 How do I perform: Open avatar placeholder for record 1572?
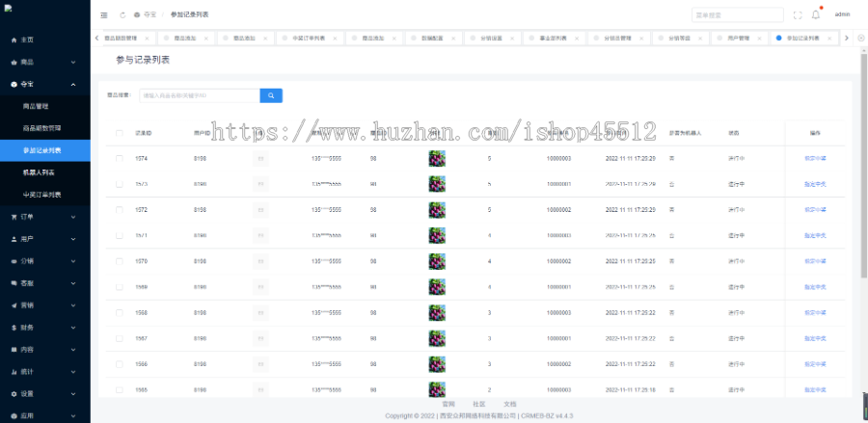coord(260,210)
